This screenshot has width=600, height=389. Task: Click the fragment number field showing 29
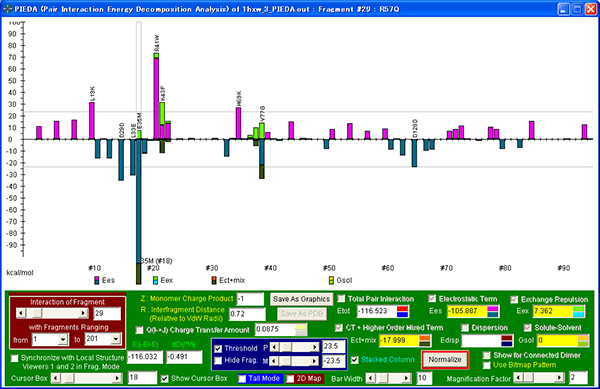tap(107, 314)
